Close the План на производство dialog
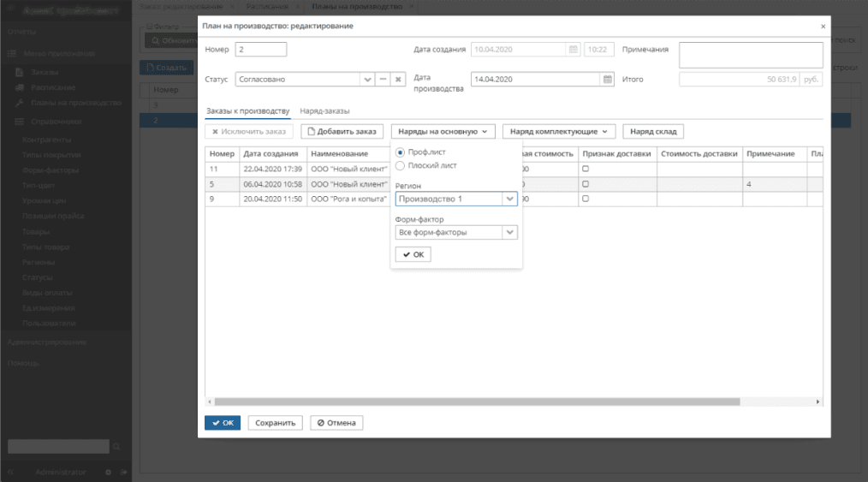This screenshot has height=482, width=868. pos(823,26)
